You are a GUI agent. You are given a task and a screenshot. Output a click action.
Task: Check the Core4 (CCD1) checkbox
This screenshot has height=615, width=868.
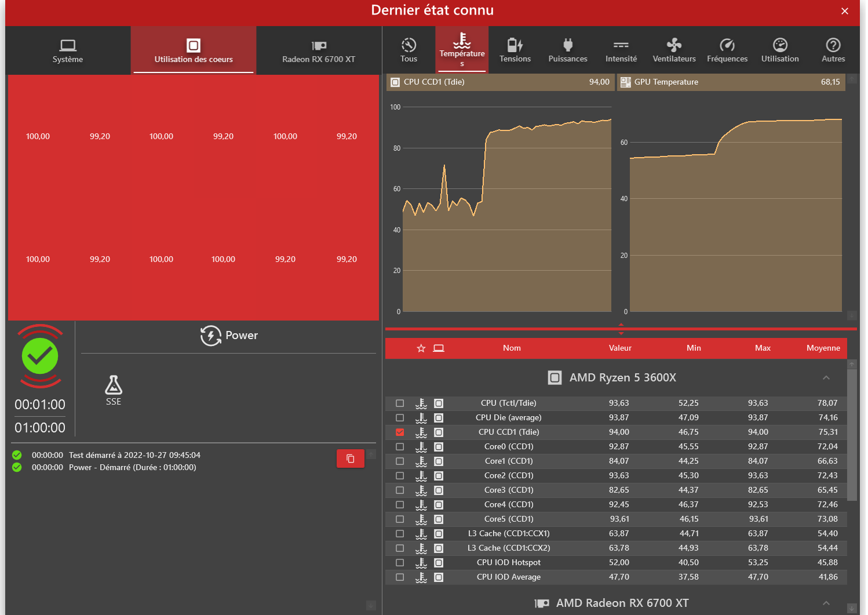tap(400, 505)
